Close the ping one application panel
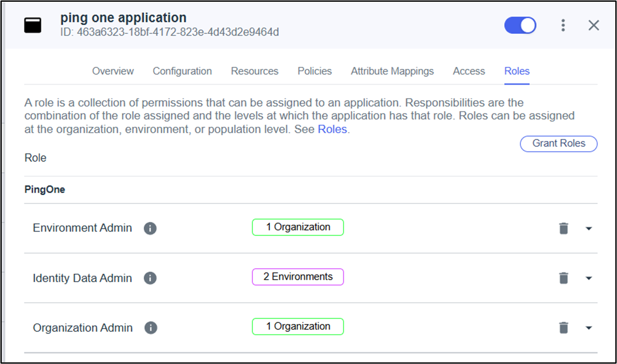This screenshot has width=617, height=364. point(593,25)
